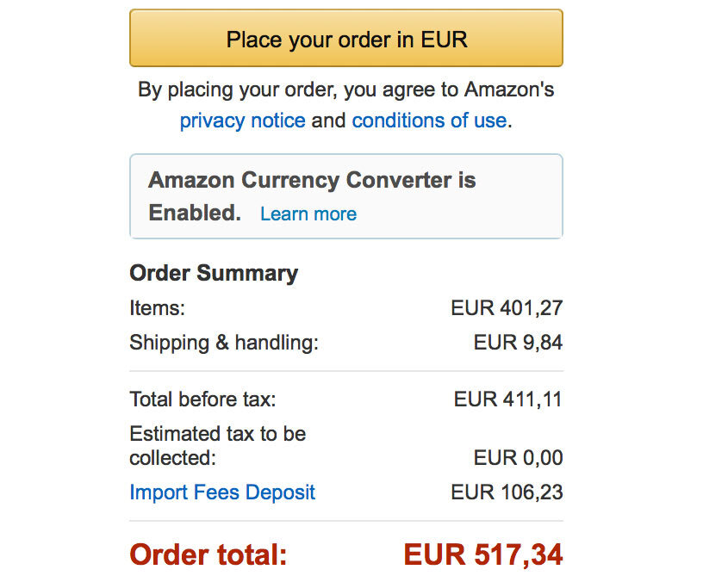Click the Shipping & handling label
Viewport: 728px width, 582px height.
click(224, 343)
